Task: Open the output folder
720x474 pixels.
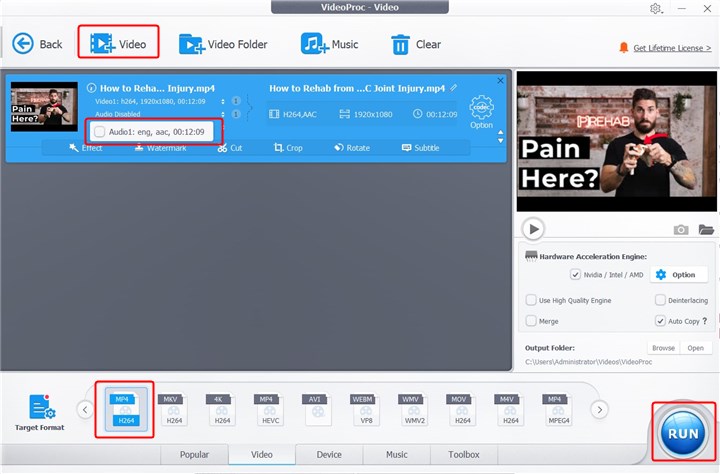Action: click(x=696, y=348)
